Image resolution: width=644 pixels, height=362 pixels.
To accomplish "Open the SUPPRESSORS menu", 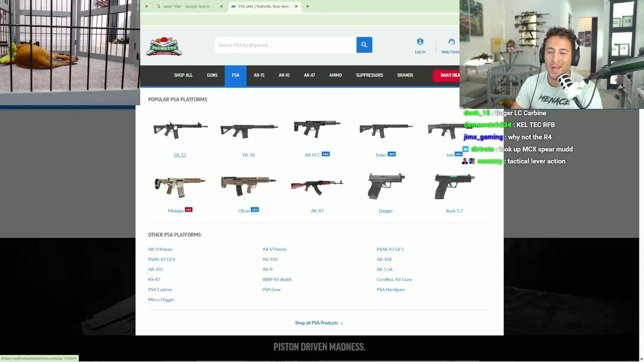I will pyautogui.click(x=369, y=75).
